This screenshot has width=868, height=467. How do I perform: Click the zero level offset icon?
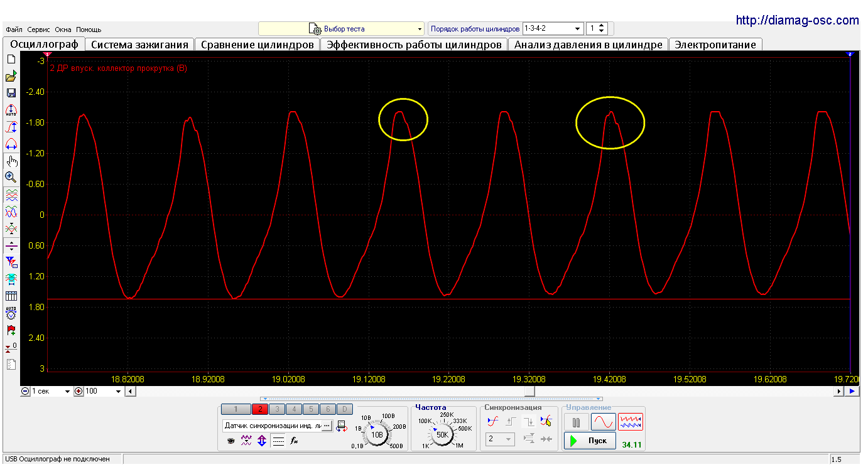[11, 346]
